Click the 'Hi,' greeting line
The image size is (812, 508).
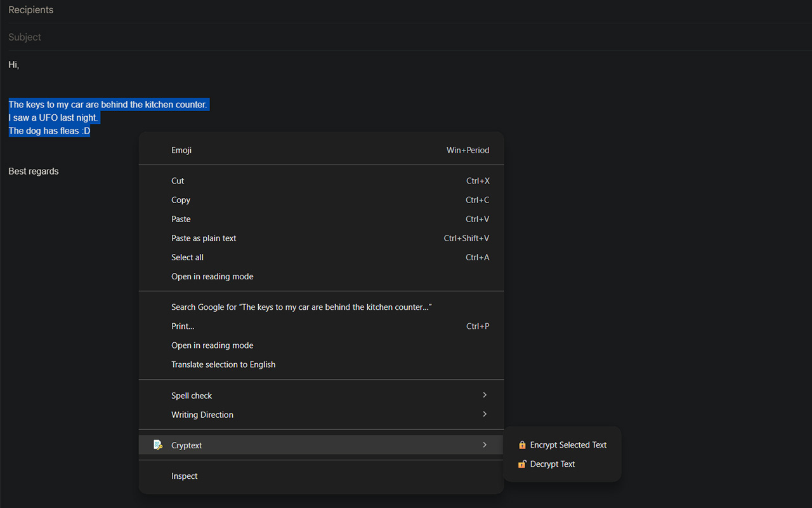(14, 65)
